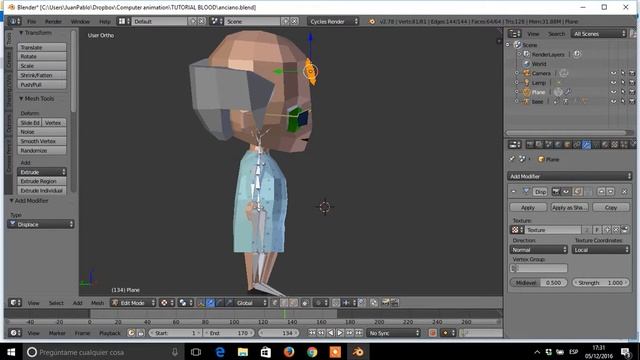Move the Displace modifier up in stack
640x360 pixels.
tap(601, 191)
